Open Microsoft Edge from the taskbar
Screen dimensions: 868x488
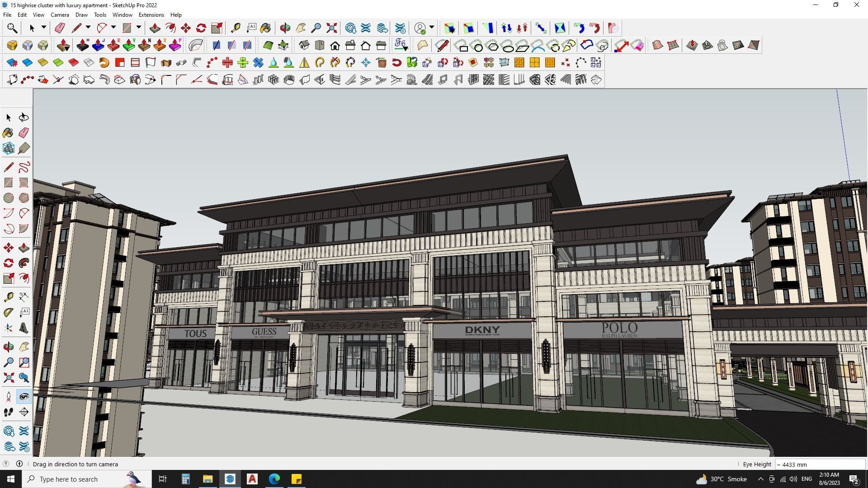[x=274, y=479]
